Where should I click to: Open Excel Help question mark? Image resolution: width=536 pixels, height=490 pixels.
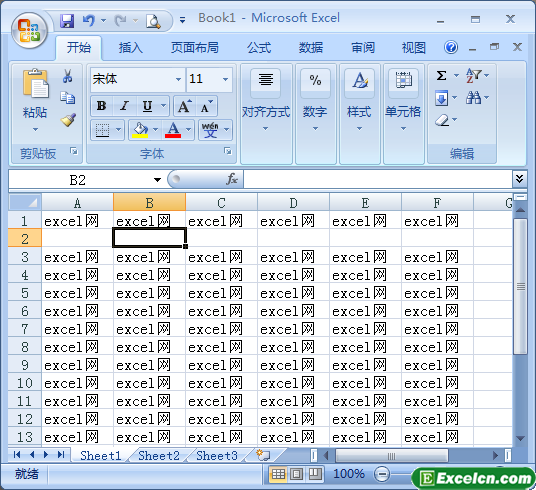coord(451,47)
